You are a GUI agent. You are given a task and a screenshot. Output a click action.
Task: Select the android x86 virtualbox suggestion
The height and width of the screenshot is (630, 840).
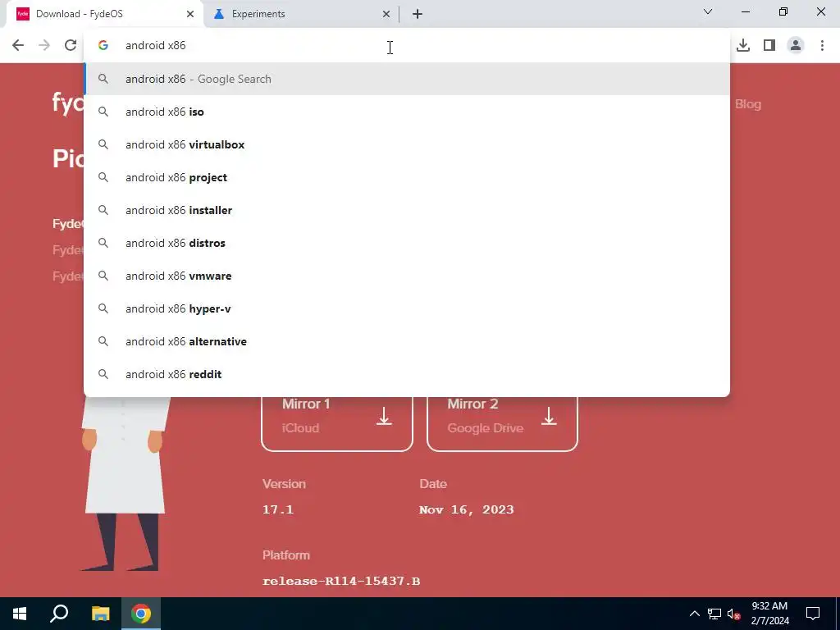coord(407,144)
